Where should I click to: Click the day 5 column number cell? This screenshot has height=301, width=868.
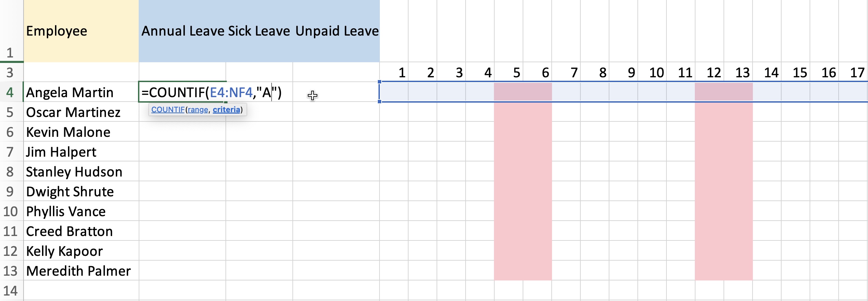pos(509,72)
